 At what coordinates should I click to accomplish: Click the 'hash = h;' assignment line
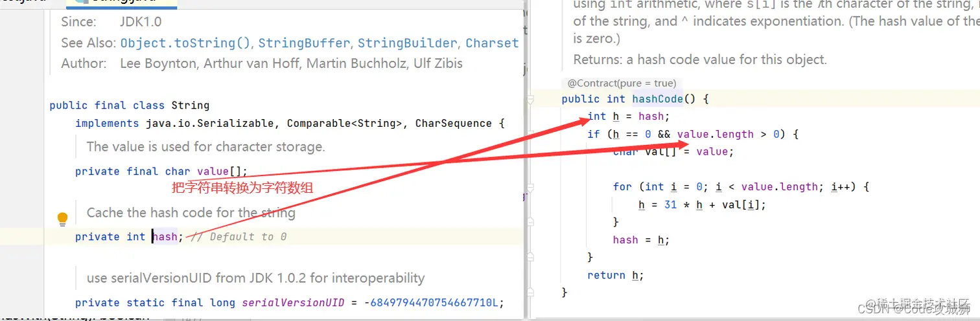pos(641,240)
